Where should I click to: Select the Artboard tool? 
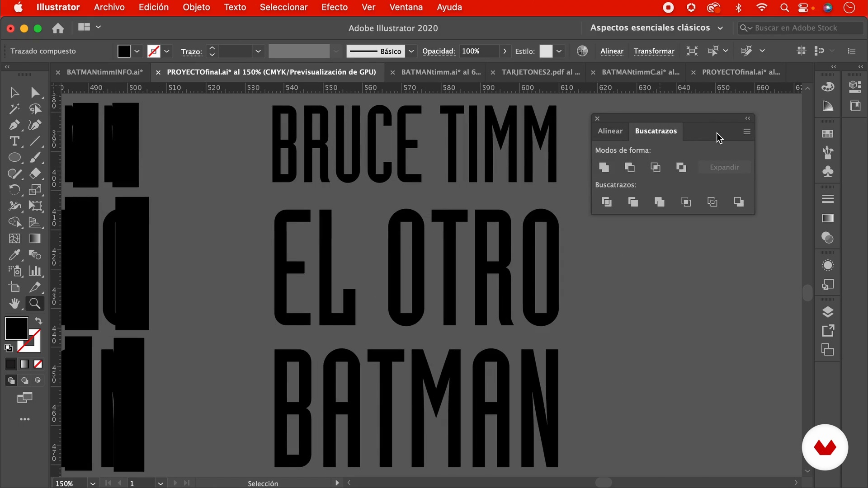click(14, 287)
